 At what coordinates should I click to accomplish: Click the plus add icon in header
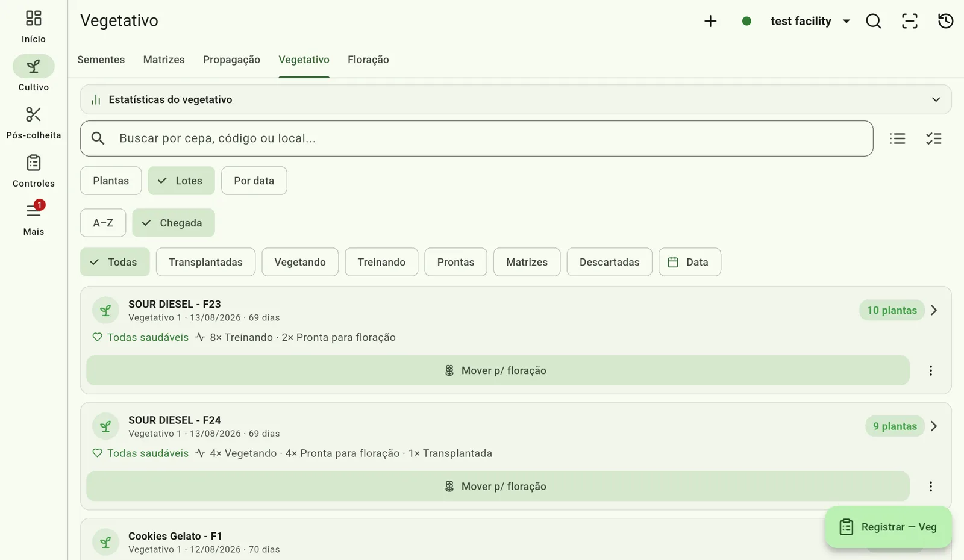click(710, 21)
